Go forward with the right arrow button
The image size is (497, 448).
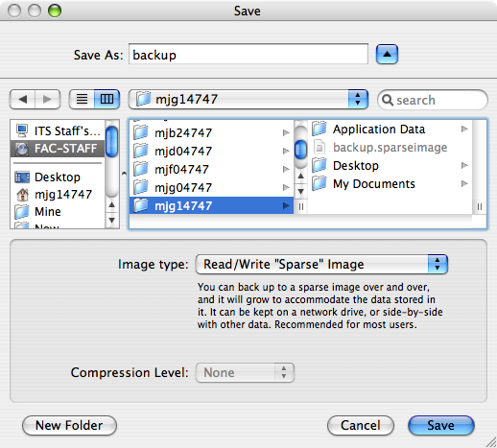pyautogui.click(x=47, y=99)
